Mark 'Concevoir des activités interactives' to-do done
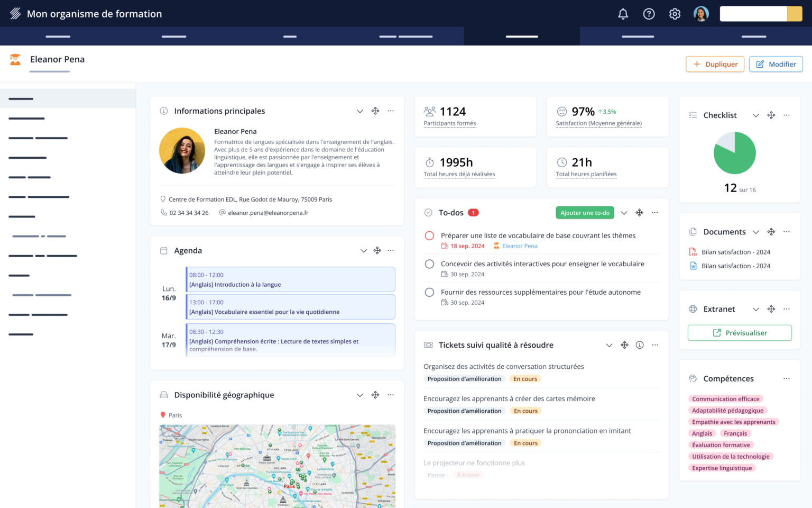Viewport: 812px width, 508px height. [430, 264]
